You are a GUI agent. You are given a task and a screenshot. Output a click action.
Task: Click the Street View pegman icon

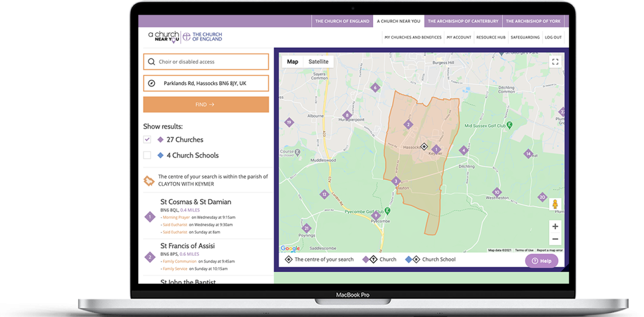pyautogui.click(x=555, y=204)
